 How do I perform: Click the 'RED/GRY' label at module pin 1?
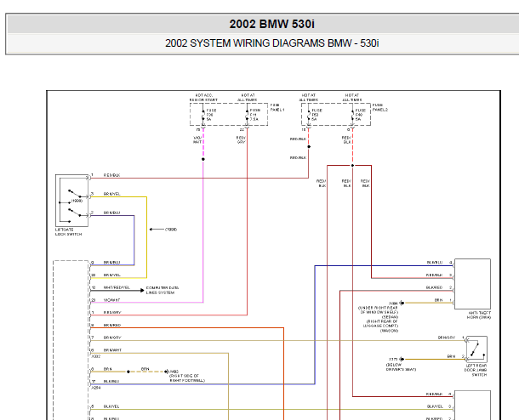pos(112,312)
